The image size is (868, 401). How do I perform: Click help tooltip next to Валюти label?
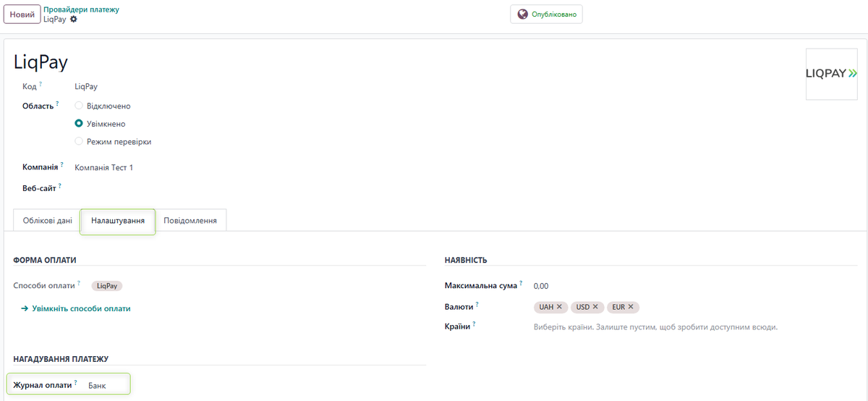click(477, 305)
